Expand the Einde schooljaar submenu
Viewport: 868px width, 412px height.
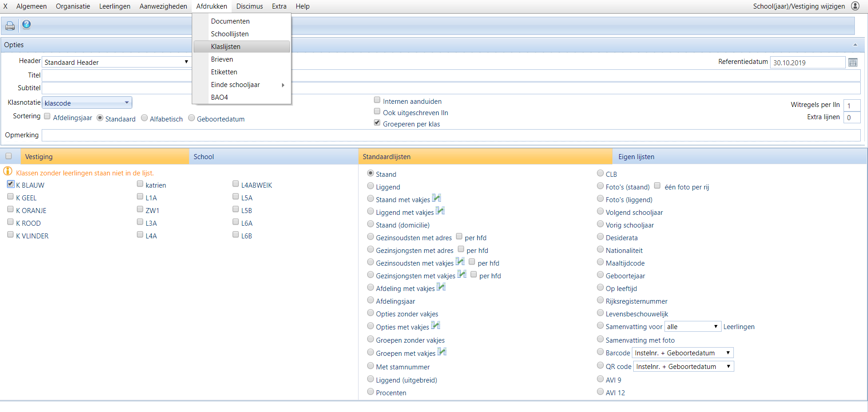(242, 85)
